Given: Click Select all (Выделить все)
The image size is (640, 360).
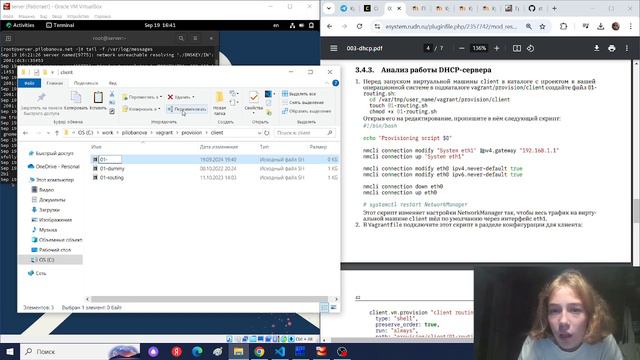Looking at the screenshot, I should click(299, 94).
